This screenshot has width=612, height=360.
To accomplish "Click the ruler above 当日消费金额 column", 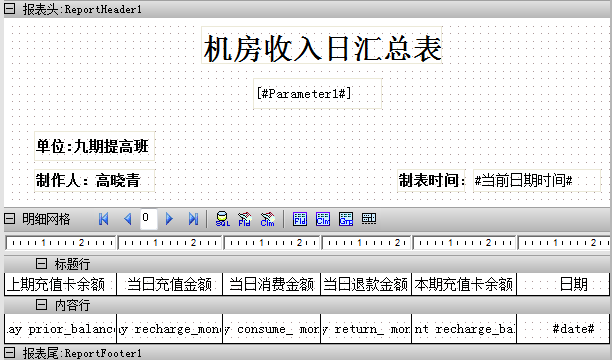I will click(272, 242).
